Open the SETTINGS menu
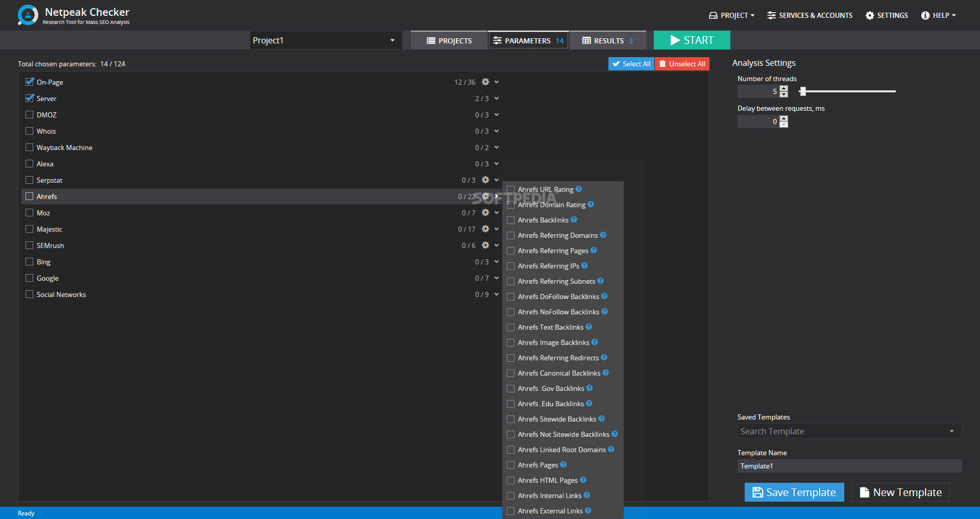Image resolution: width=980 pixels, height=519 pixels. click(x=887, y=15)
